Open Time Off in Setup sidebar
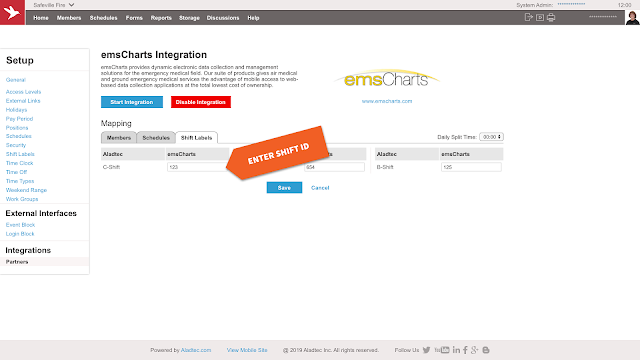The height and width of the screenshot is (360, 640). 16,172
